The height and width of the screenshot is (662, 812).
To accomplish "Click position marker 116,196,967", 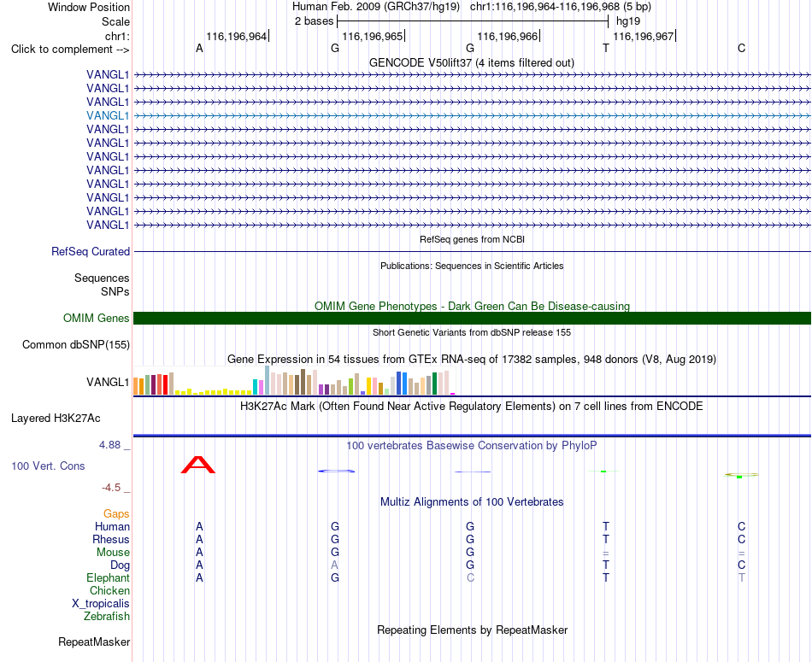I will point(644,36).
